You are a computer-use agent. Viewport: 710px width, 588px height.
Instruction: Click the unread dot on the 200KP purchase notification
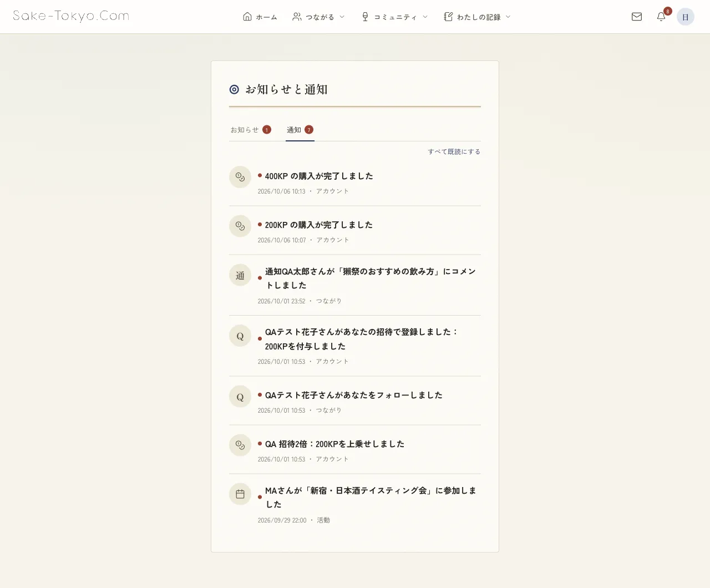pyautogui.click(x=260, y=224)
